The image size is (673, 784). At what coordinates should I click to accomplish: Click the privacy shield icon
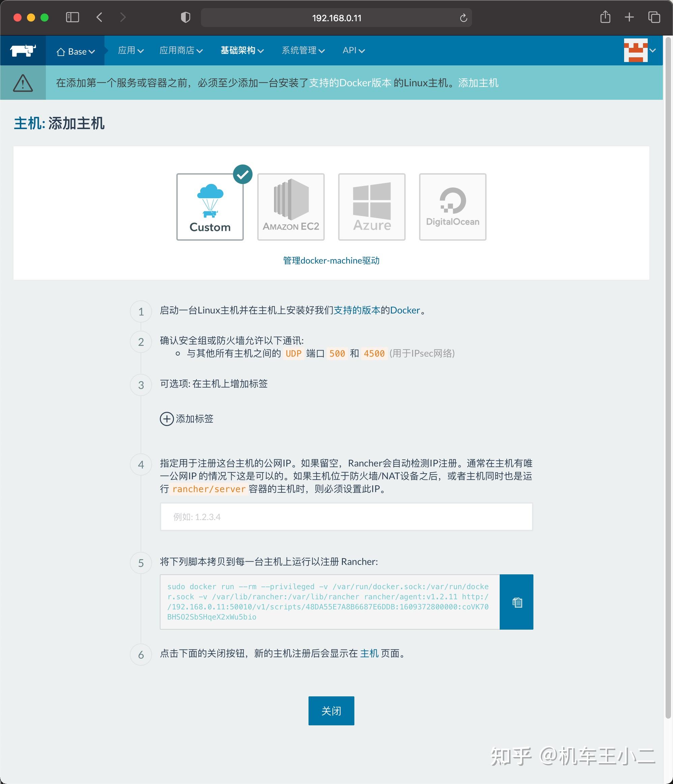pyautogui.click(x=185, y=18)
